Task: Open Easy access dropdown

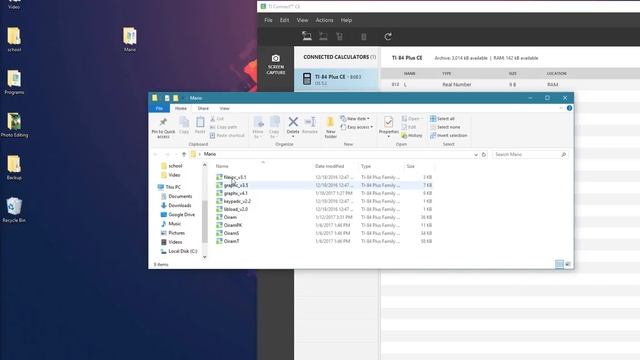Action: coord(356,127)
